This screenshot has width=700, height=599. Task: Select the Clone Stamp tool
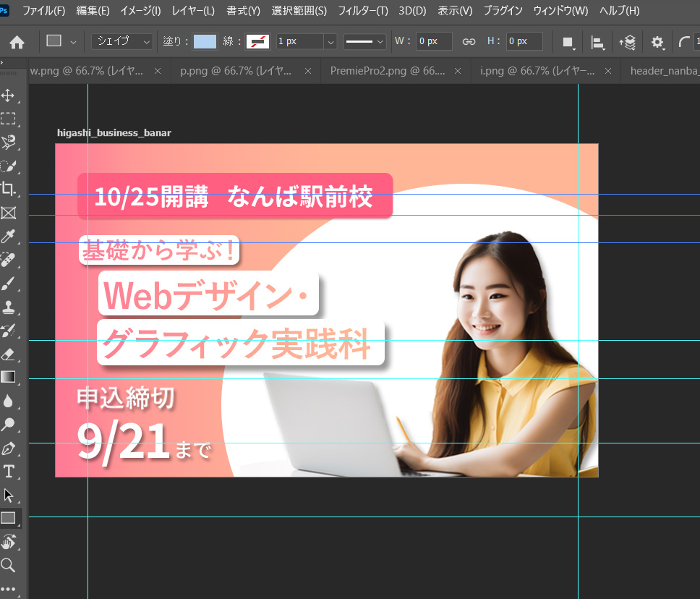click(7, 307)
